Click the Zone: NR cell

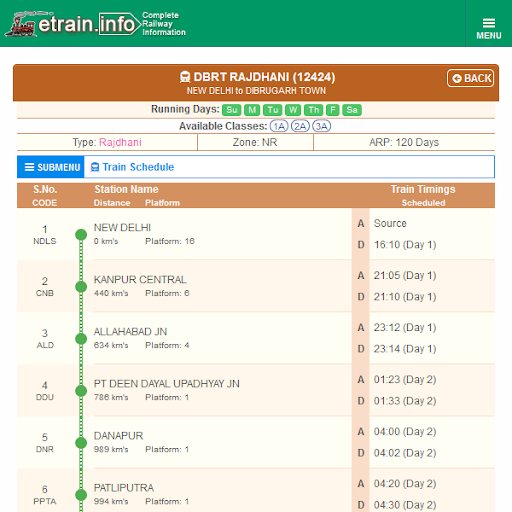click(255, 142)
